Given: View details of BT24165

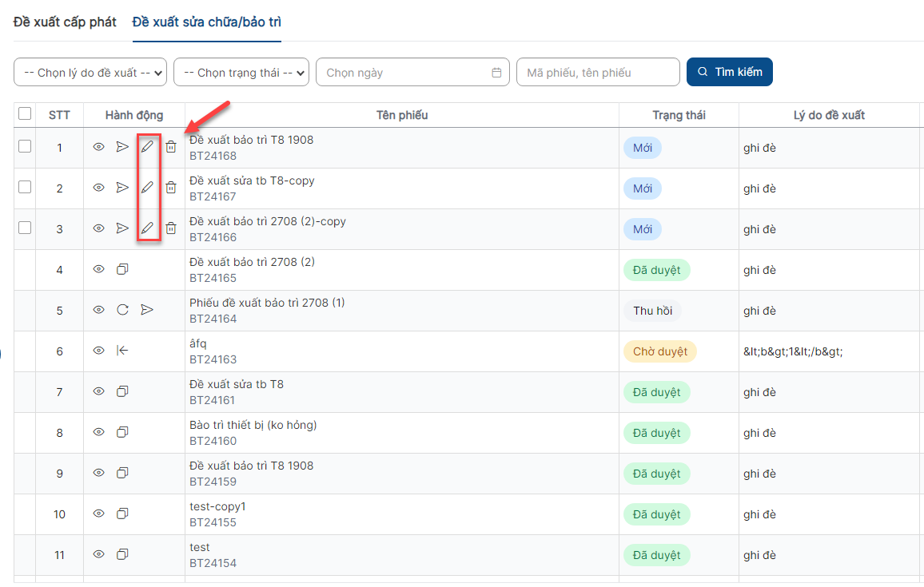Looking at the screenshot, I should click(x=98, y=268).
